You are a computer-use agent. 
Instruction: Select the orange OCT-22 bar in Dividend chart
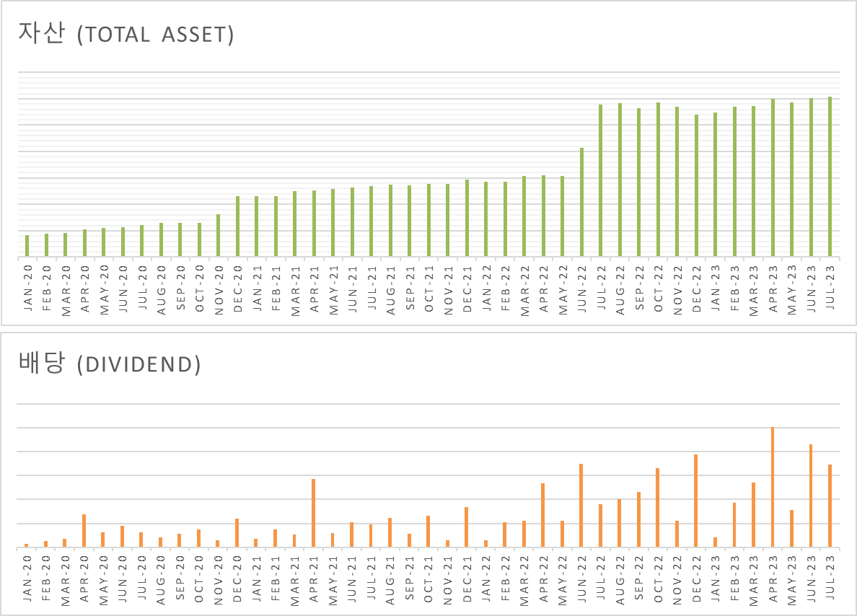pyautogui.click(x=657, y=508)
